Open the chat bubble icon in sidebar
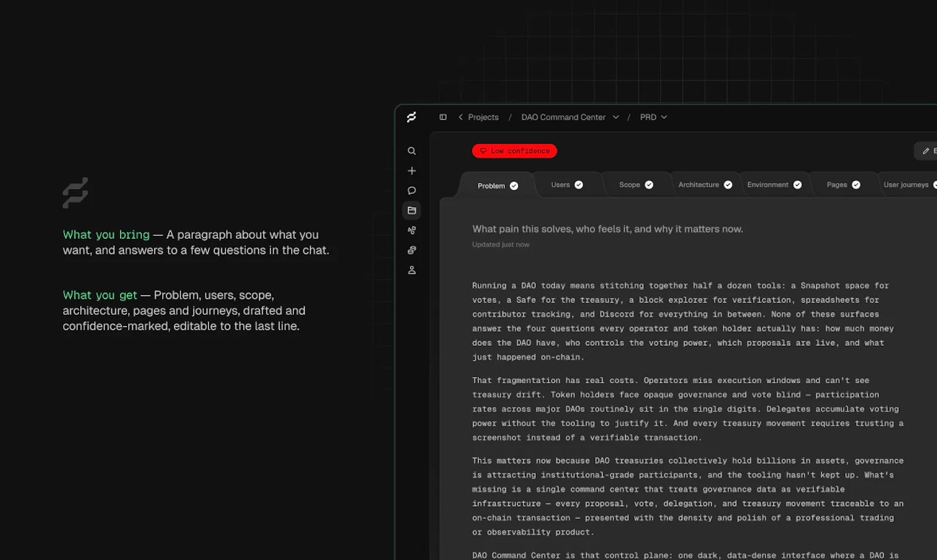Image resolution: width=937 pixels, height=560 pixels. coord(412,191)
